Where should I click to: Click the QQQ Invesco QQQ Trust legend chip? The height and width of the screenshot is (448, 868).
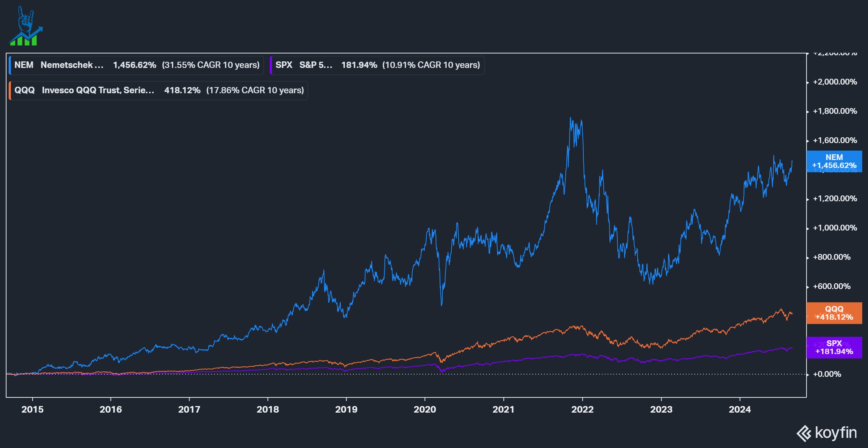pos(158,90)
